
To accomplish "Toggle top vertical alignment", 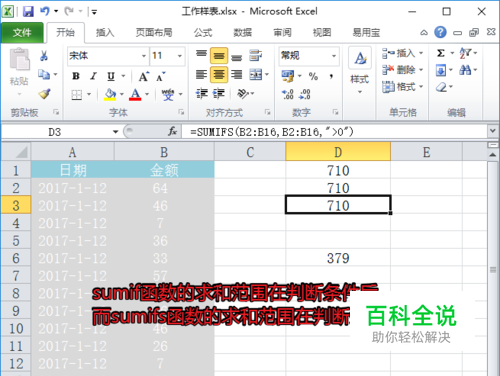I will [201, 54].
